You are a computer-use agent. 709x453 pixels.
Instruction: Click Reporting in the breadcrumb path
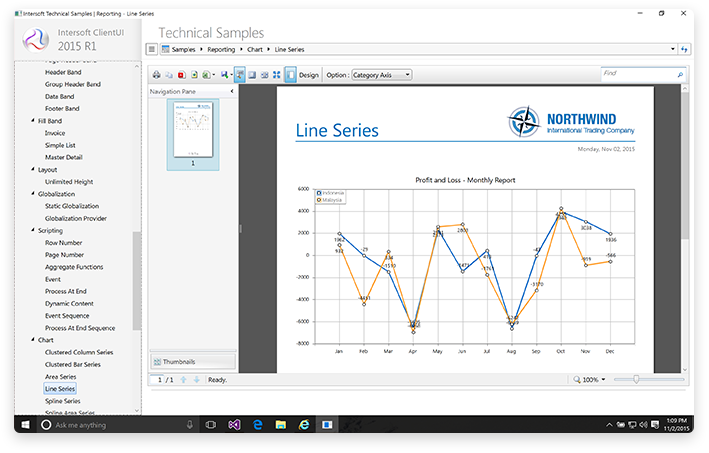(x=221, y=48)
